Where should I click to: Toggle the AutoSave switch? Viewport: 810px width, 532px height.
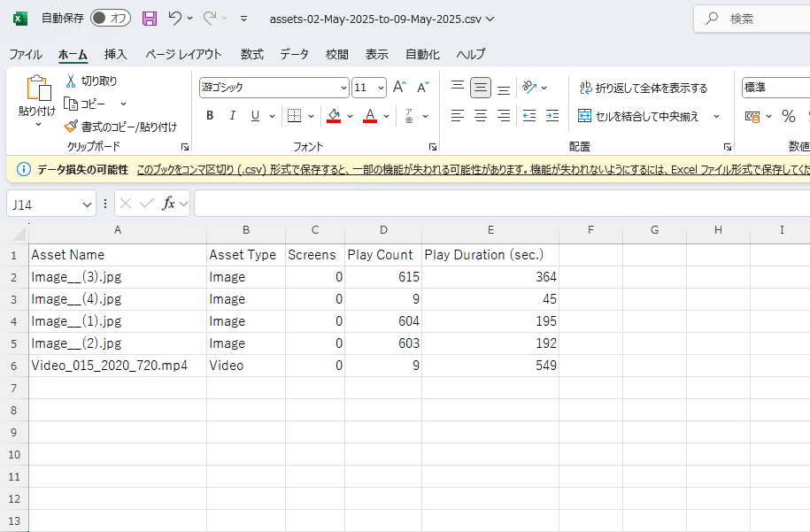coord(110,19)
